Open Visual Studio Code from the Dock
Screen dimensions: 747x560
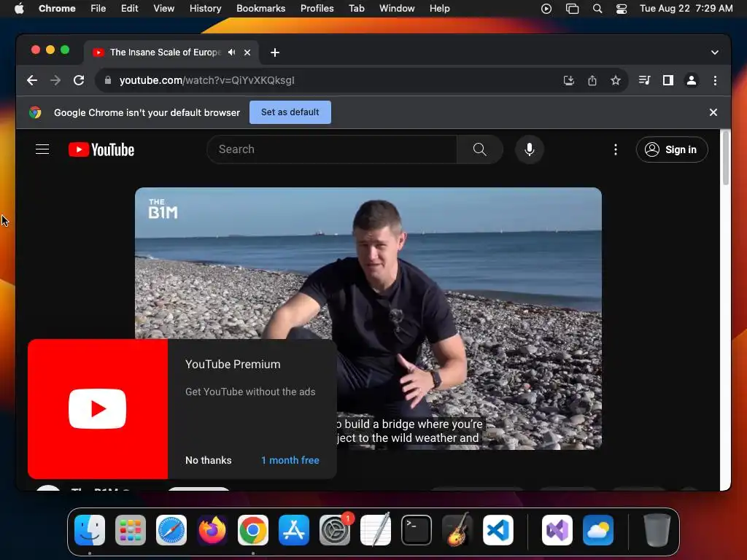(498, 530)
